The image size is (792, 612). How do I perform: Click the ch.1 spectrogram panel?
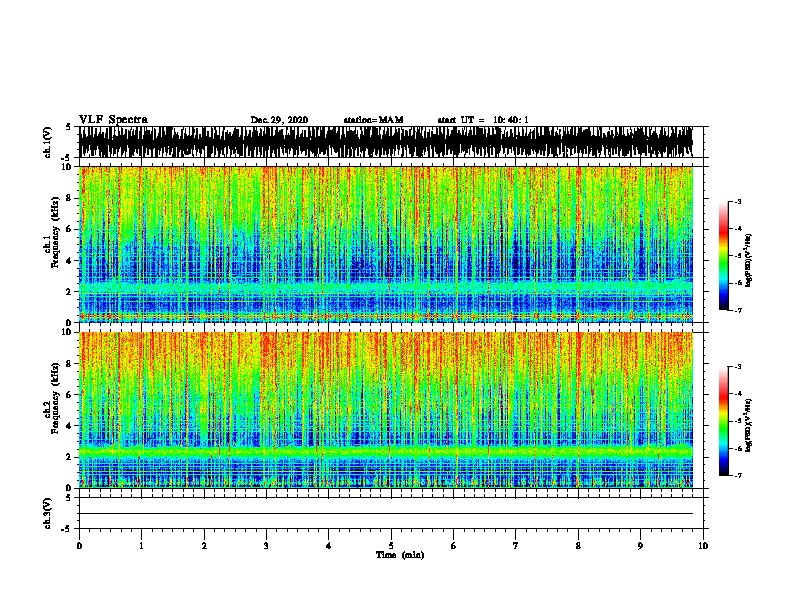click(x=386, y=244)
